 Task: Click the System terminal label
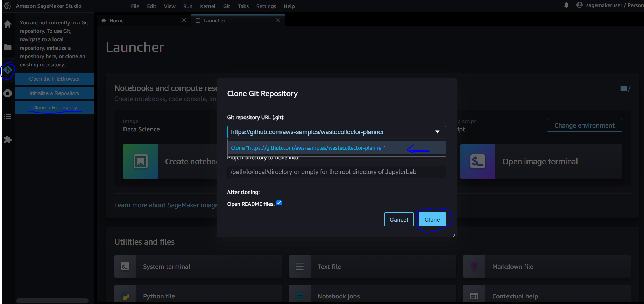pyautogui.click(x=167, y=267)
